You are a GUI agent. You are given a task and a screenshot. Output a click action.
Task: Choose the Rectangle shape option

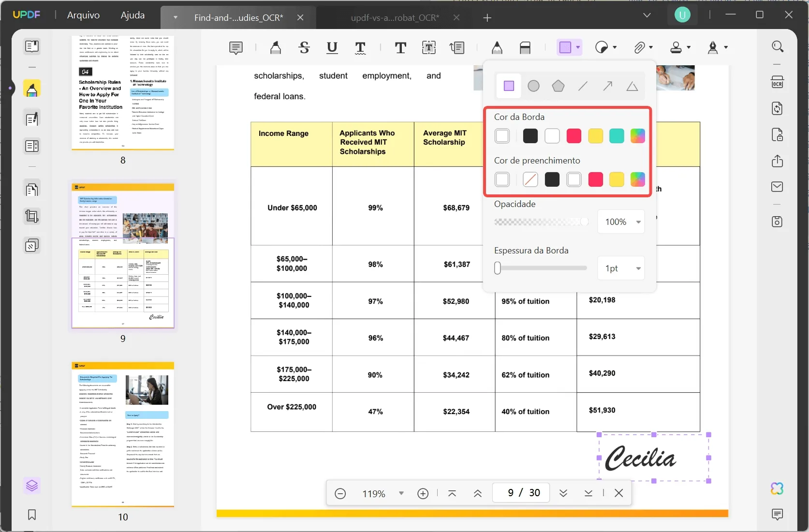(509, 86)
